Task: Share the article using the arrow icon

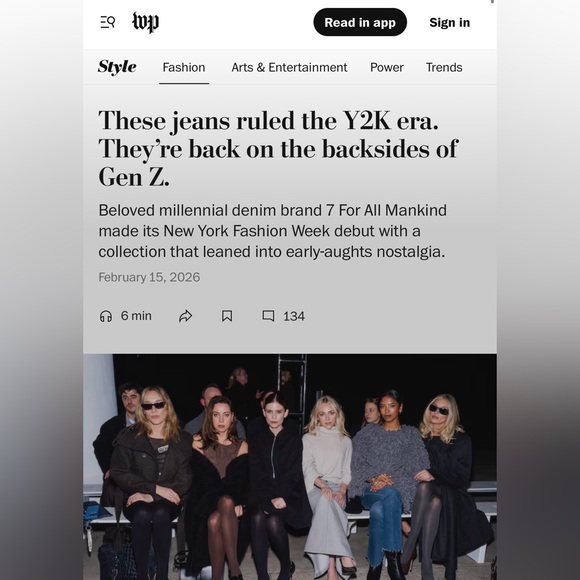Action: pos(185,316)
